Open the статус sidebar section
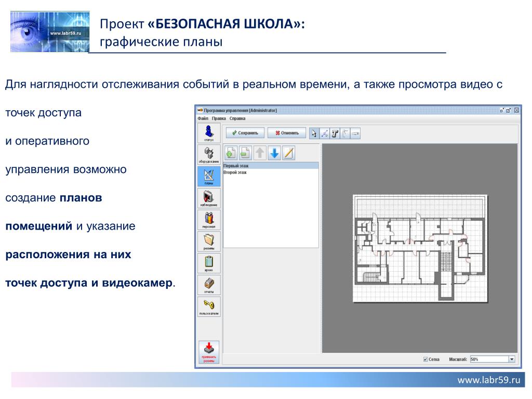The height and width of the screenshot is (399, 532). (209, 133)
